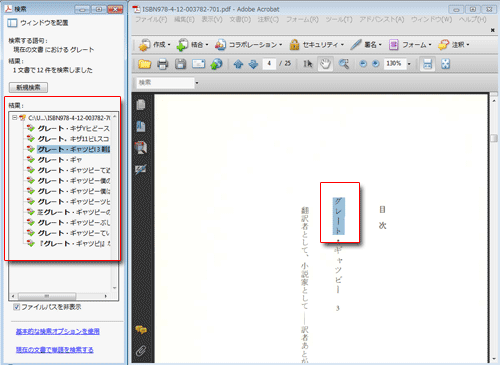500x365 pixels.
Task: Open the Security (セキュリティ) menu
Action: click(316, 45)
